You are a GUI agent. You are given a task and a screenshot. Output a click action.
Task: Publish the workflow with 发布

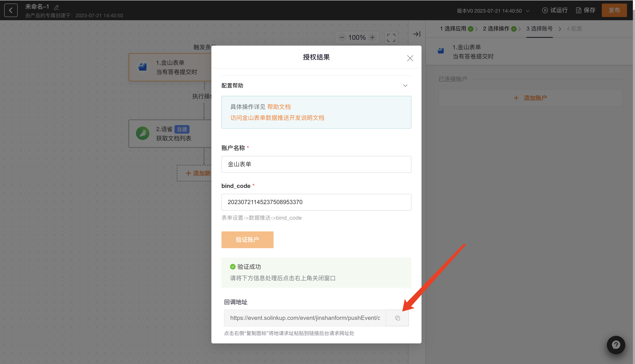pyautogui.click(x=614, y=10)
